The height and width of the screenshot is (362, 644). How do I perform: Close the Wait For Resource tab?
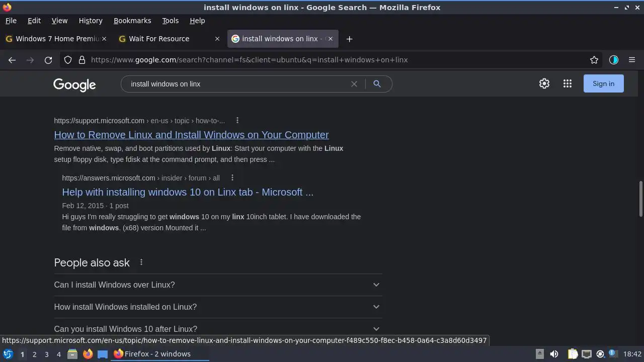217,39
